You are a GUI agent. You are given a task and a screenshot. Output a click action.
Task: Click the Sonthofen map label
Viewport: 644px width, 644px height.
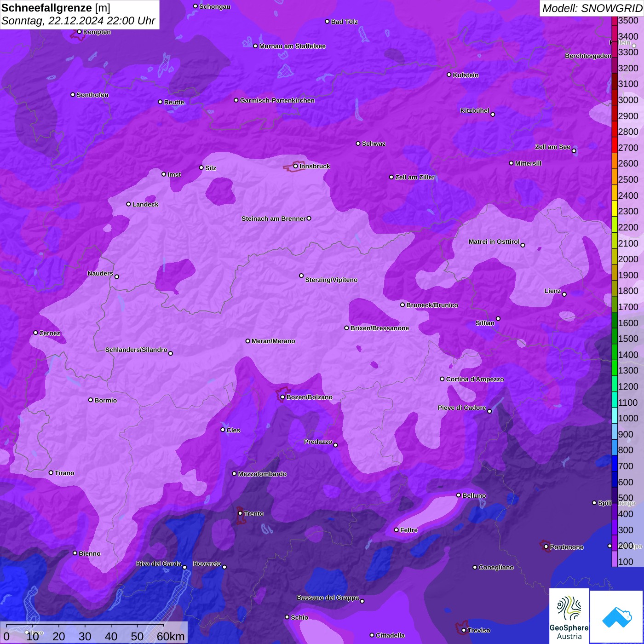tap(92, 95)
